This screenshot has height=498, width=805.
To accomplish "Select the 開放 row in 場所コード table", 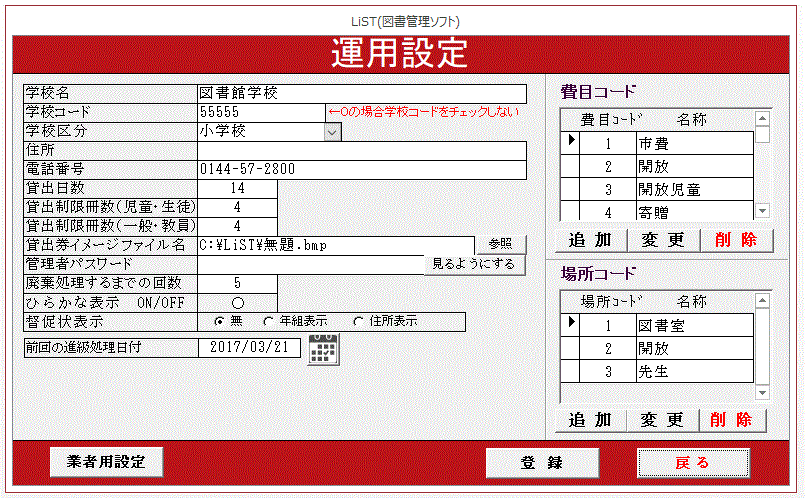I will [x=657, y=349].
